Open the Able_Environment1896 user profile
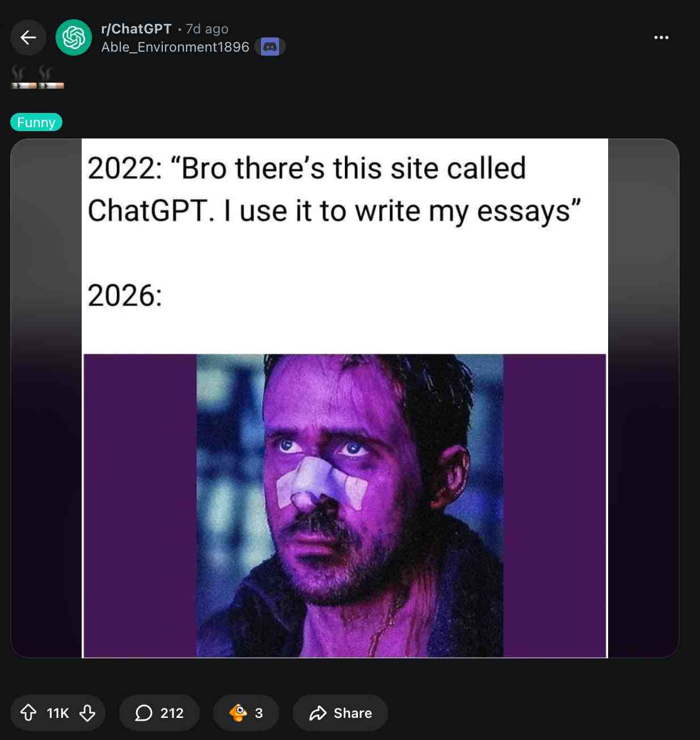 (175, 47)
